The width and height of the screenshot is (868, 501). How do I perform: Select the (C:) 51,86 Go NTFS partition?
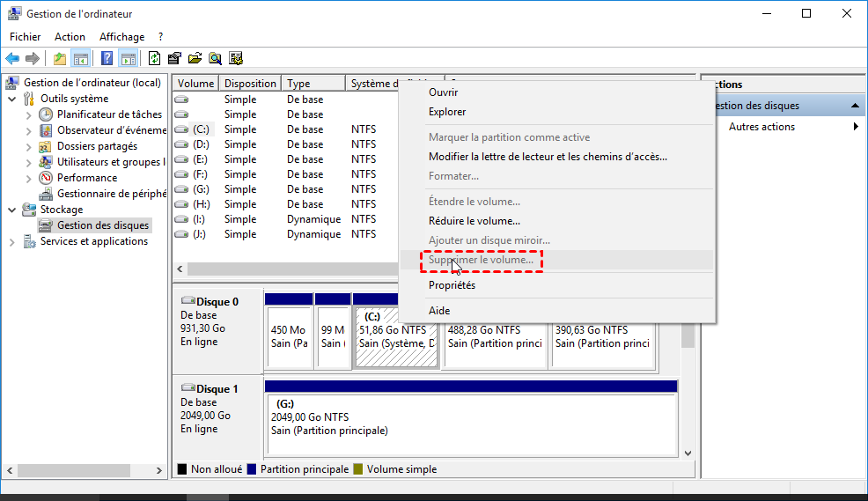396,338
